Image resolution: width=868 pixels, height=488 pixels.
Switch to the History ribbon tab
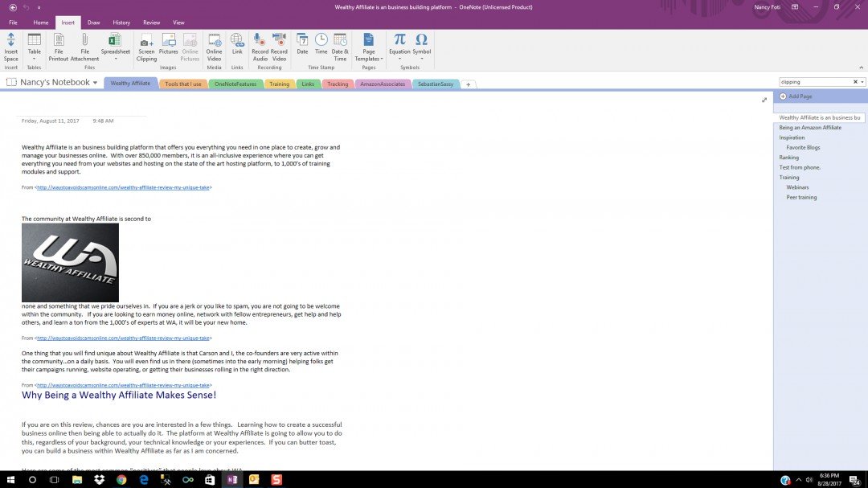point(121,23)
